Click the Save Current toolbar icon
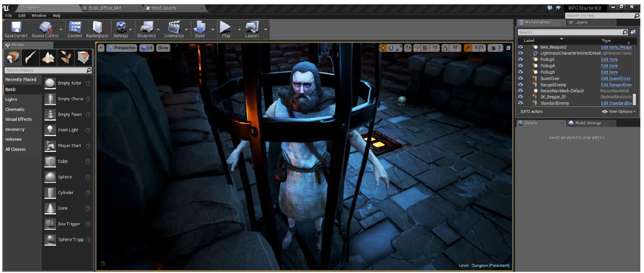Viewport: 644px width, 273px height. (16, 27)
